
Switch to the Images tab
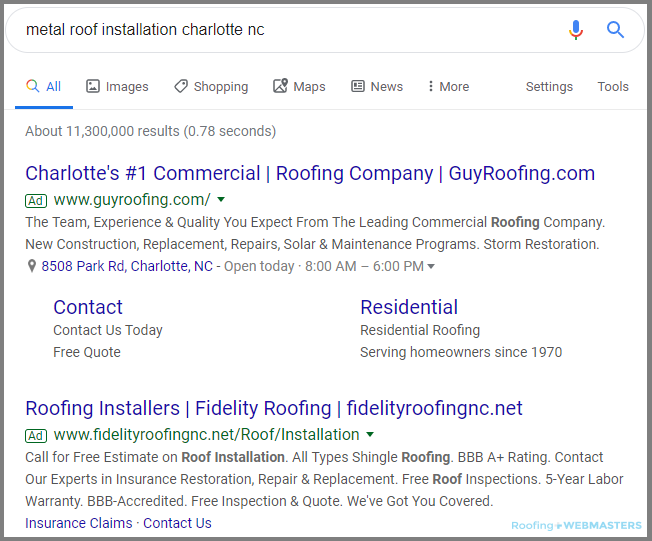pyautogui.click(x=117, y=86)
